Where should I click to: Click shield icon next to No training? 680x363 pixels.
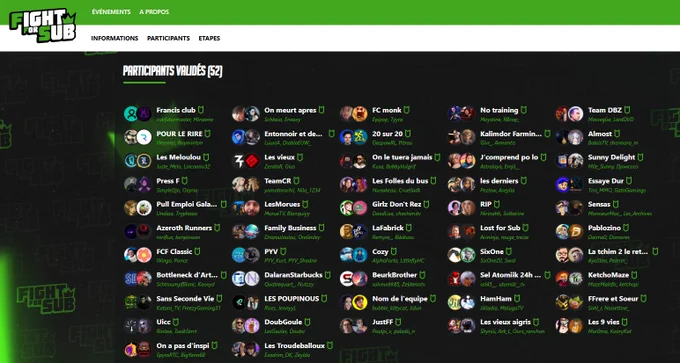click(523, 110)
